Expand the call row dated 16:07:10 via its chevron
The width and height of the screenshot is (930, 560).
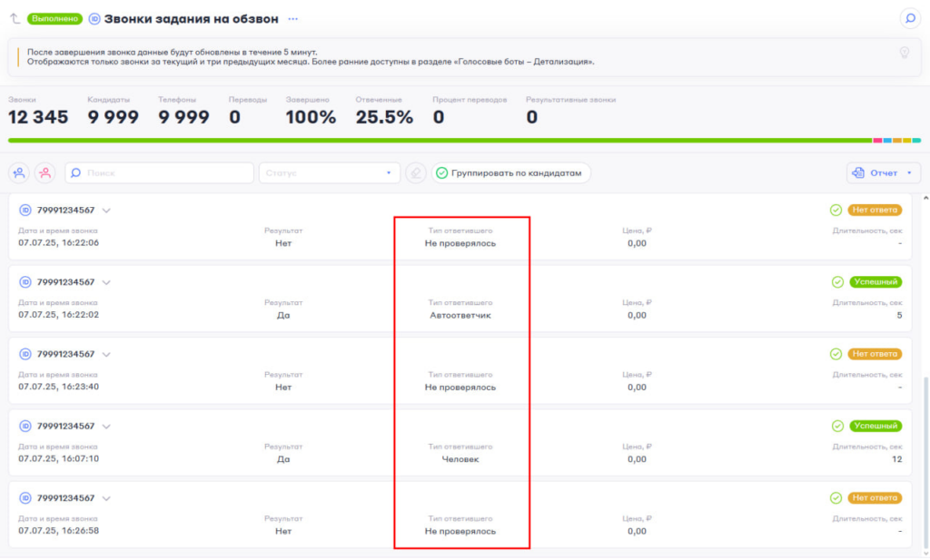106,427
